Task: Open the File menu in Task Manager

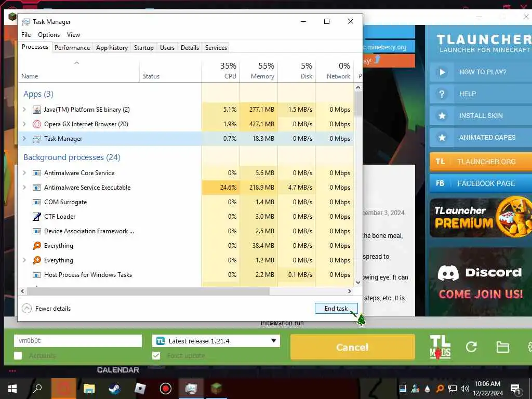Action: [x=26, y=35]
